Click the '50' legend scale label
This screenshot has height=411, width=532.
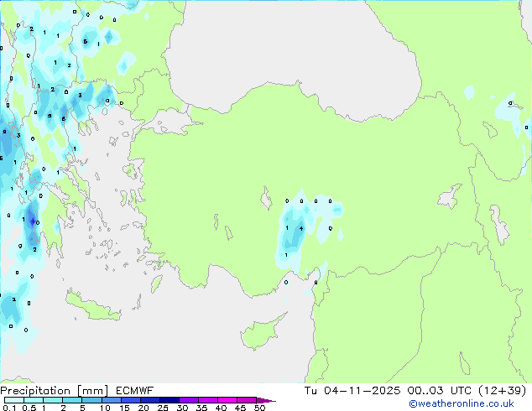coord(260,408)
